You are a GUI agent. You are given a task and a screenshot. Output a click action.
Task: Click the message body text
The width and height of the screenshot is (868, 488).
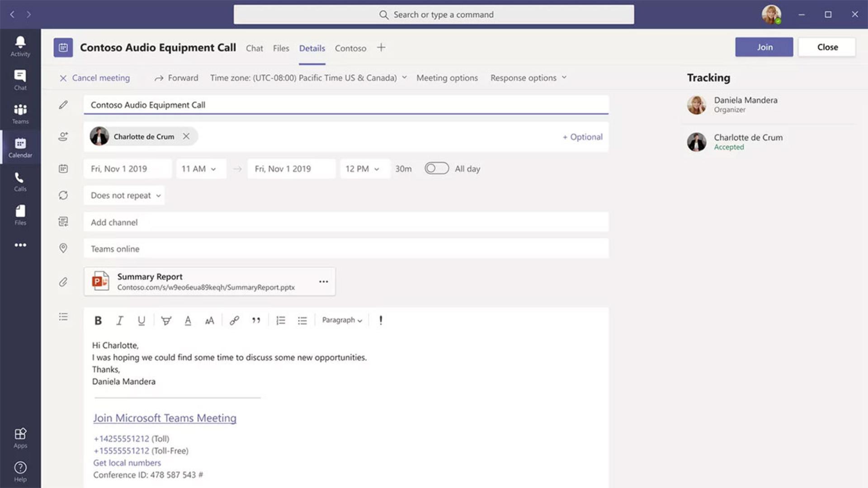click(229, 363)
